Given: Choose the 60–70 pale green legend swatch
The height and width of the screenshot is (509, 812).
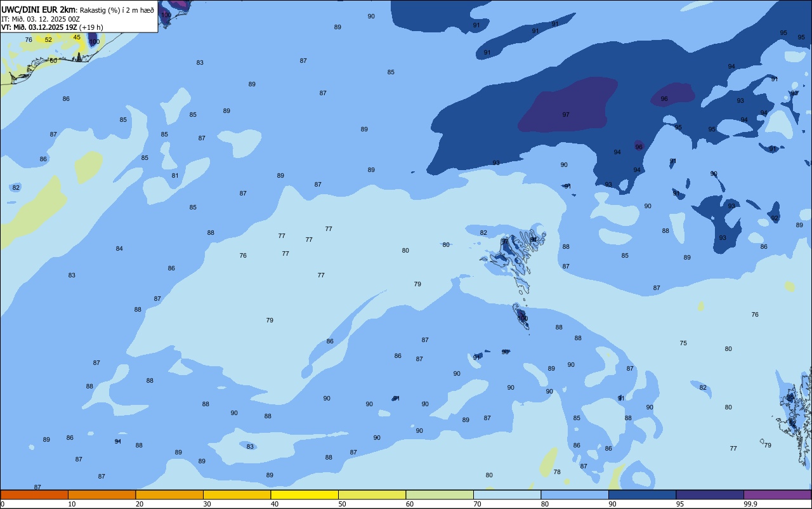Looking at the screenshot, I should coord(440,494).
